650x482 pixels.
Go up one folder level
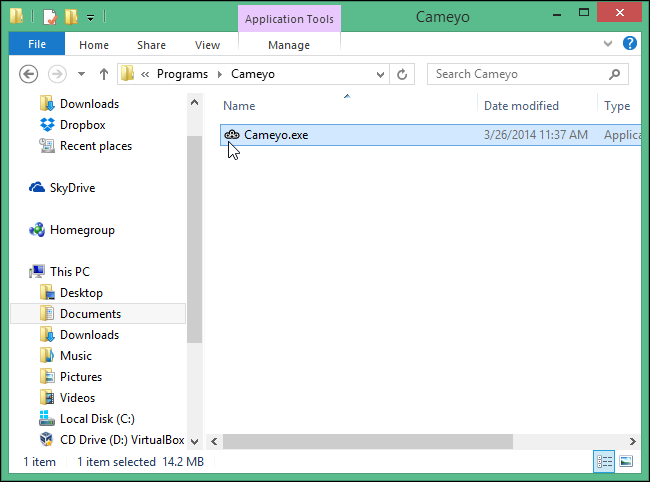click(104, 74)
